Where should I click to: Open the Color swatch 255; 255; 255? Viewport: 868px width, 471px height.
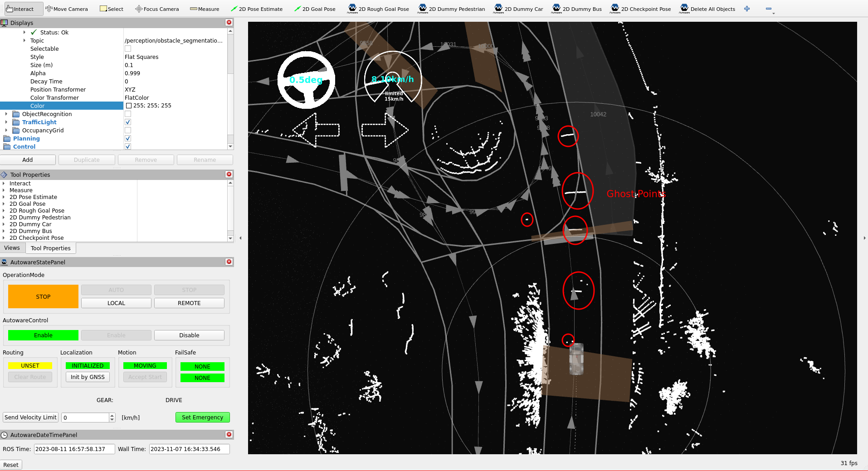[x=129, y=106]
